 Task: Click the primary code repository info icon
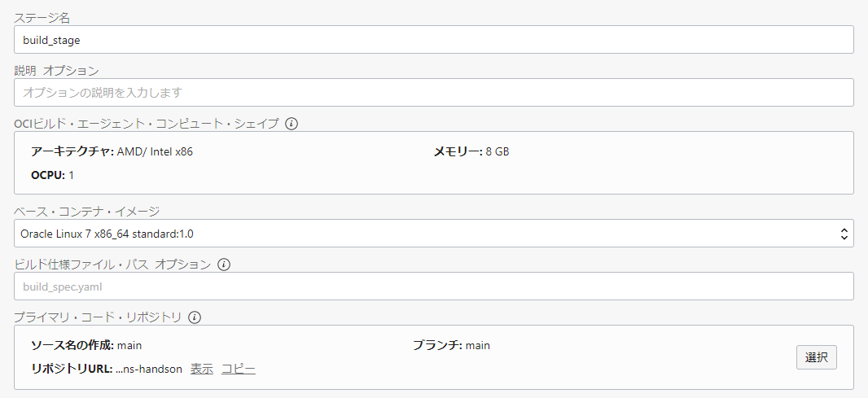pos(195,317)
